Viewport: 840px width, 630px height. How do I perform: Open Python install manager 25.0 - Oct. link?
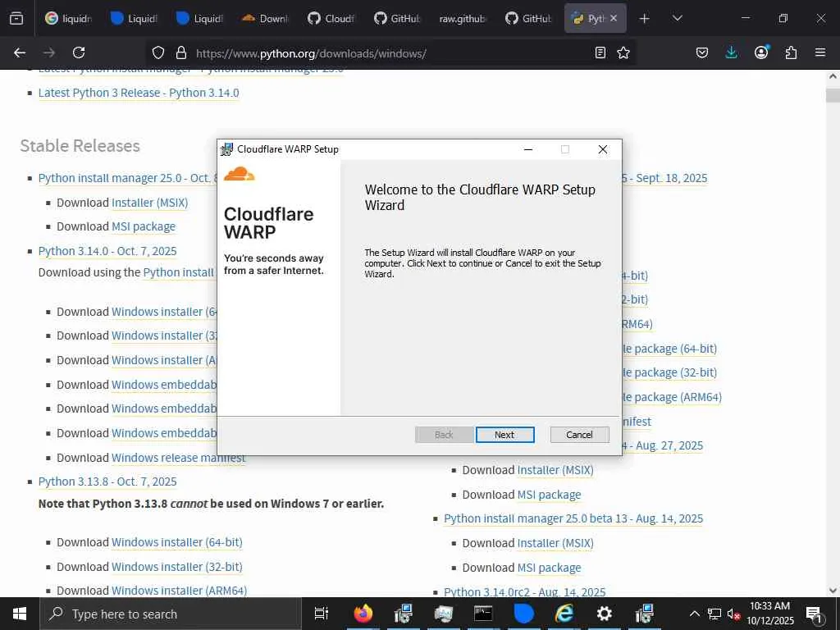point(127,178)
